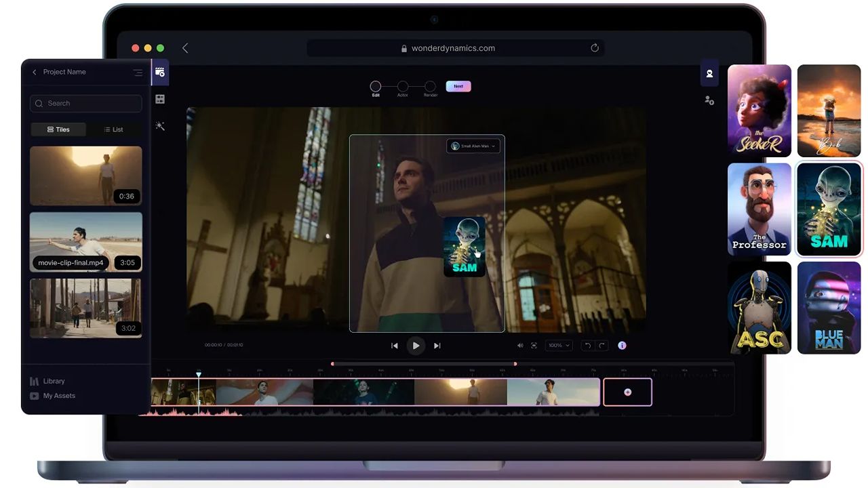The height and width of the screenshot is (488, 868).
Task: Open the video clips panel icon
Action: pos(160,72)
